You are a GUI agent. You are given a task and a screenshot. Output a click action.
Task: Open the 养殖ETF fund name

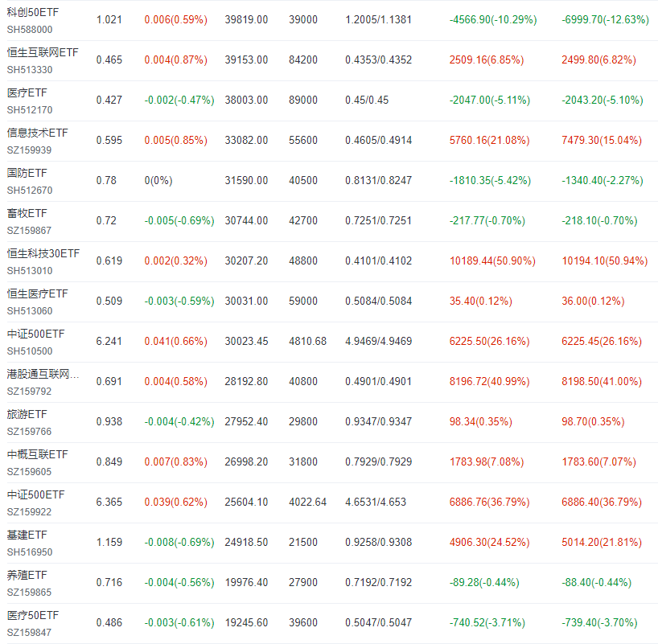pos(27,575)
